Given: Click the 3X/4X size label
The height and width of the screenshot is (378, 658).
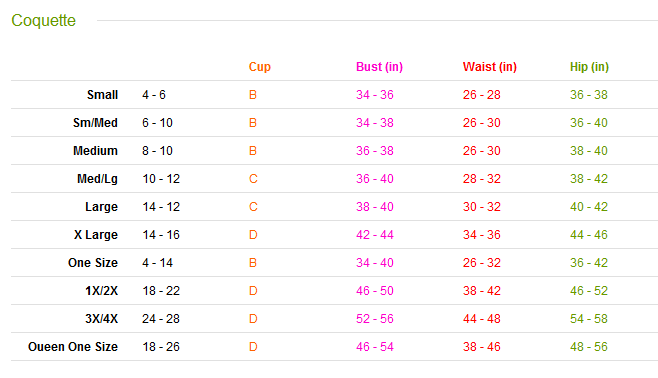Looking at the screenshot, I should coord(102,319).
